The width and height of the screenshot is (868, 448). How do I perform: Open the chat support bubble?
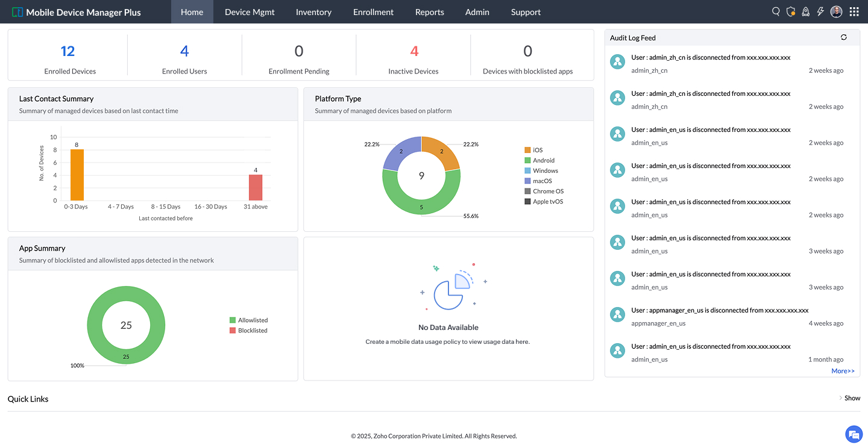click(x=854, y=434)
